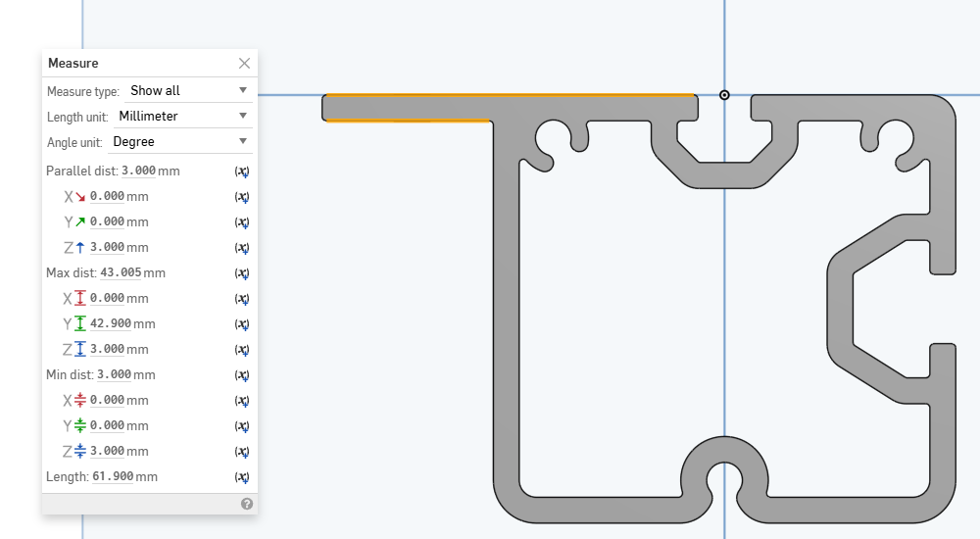Click variable icon next to Length value

tap(242, 476)
